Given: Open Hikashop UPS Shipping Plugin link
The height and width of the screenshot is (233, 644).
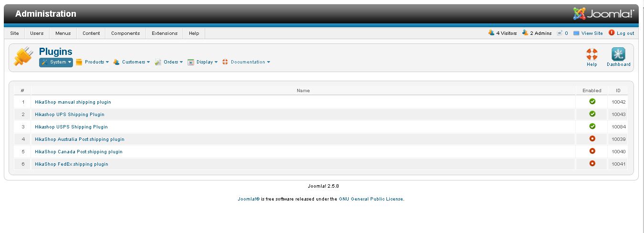Looking at the screenshot, I should (x=70, y=115).
